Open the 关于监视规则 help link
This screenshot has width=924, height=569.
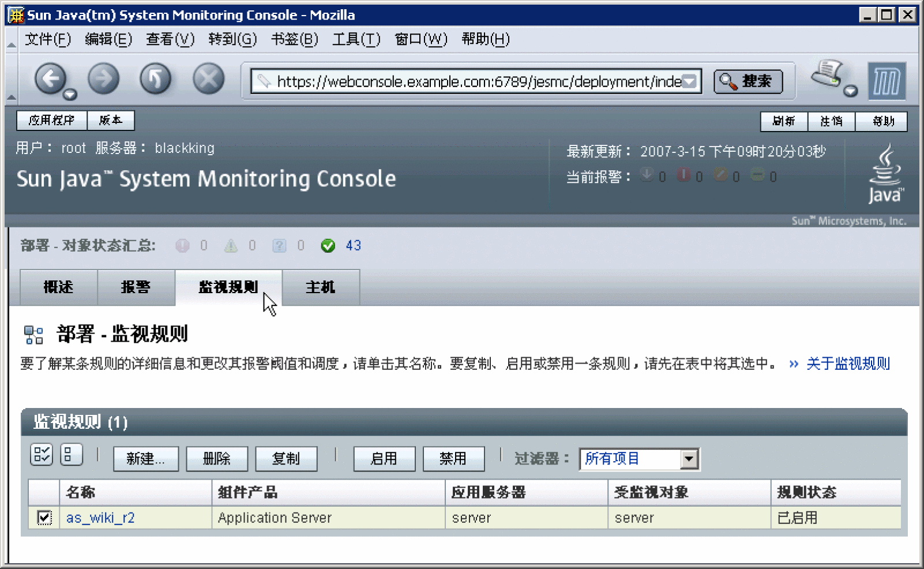(x=848, y=364)
